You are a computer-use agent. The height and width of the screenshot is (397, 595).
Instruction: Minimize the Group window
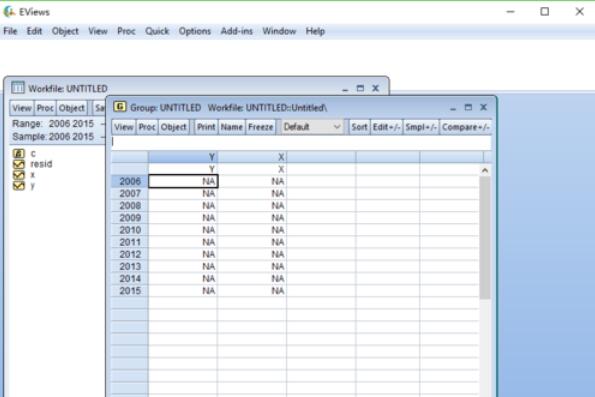click(x=453, y=109)
